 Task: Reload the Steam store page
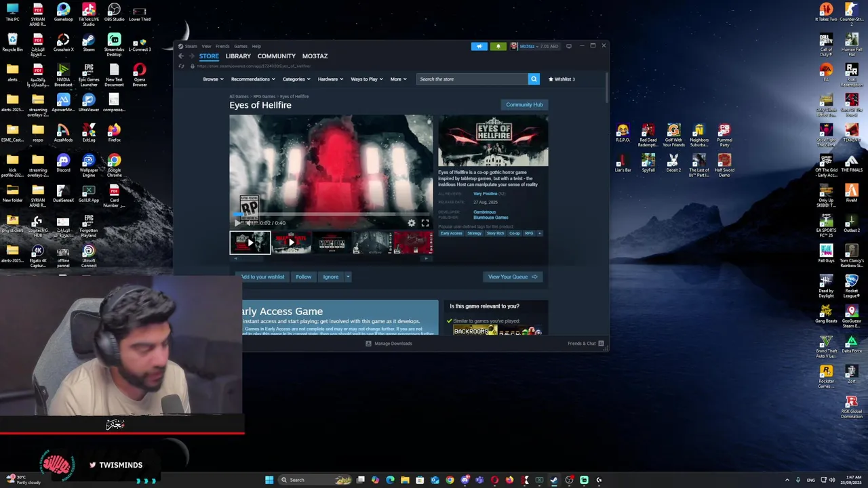(x=181, y=66)
